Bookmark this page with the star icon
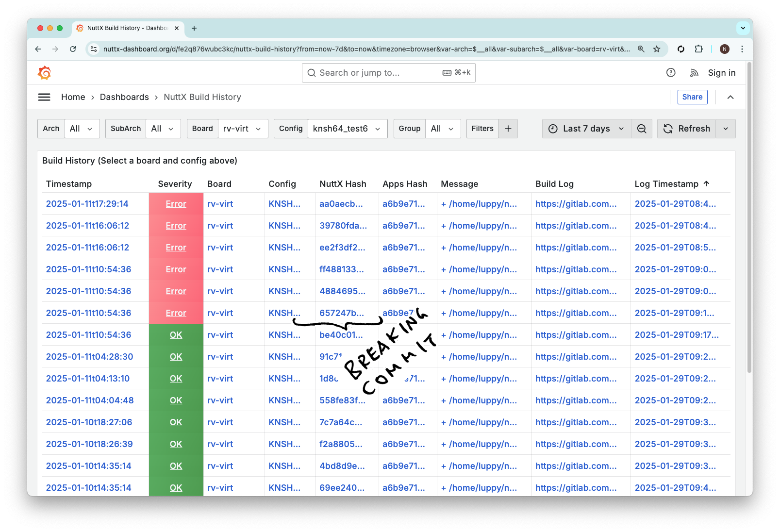The height and width of the screenshot is (532, 780). (657, 49)
